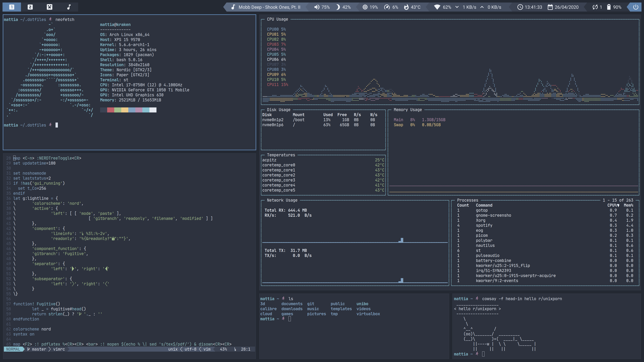
Task: Open the power menu icon in polybar
Action: (635, 7)
